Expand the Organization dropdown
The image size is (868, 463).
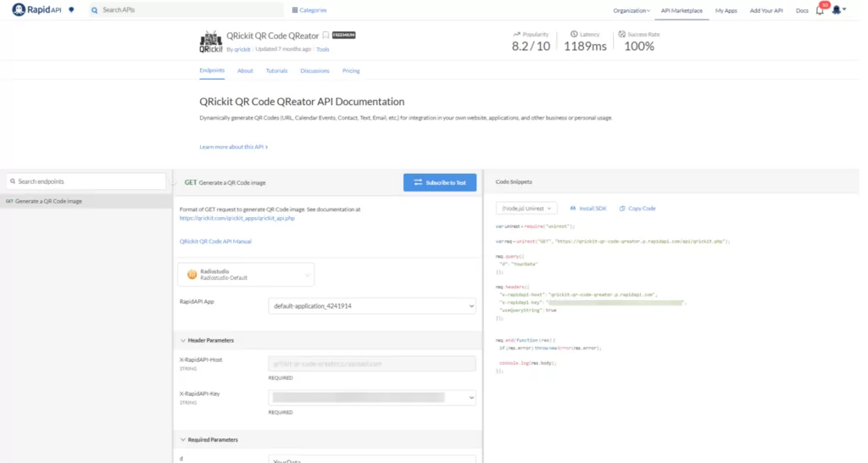tap(632, 10)
